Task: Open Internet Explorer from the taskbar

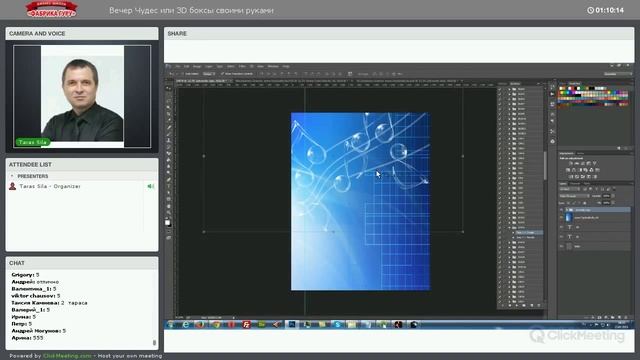Action: [186, 324]
